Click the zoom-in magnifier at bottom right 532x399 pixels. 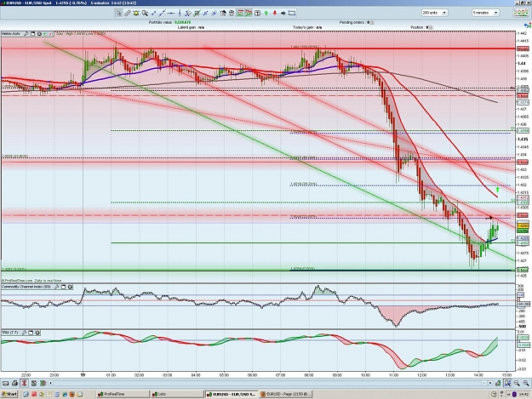[517, 384]
